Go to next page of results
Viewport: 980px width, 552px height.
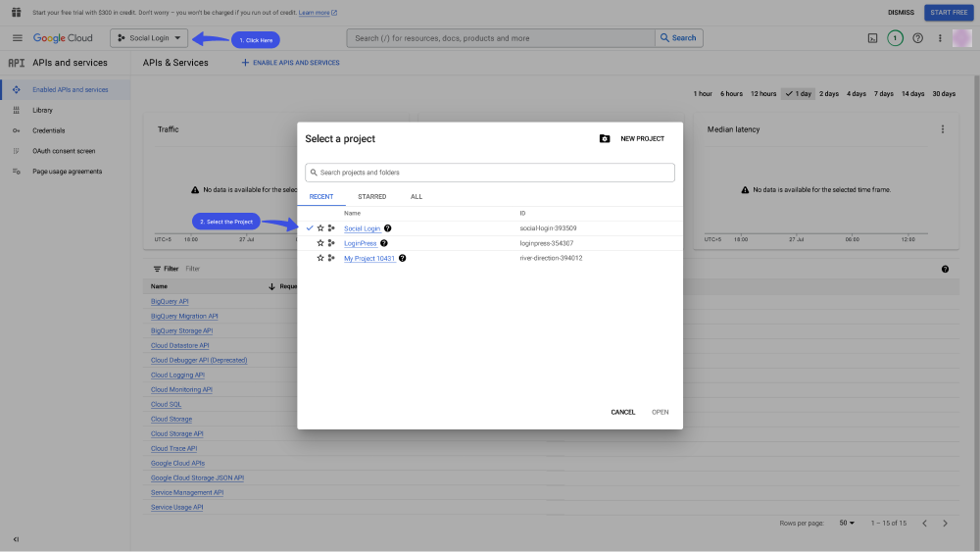(x=945, y=524)
